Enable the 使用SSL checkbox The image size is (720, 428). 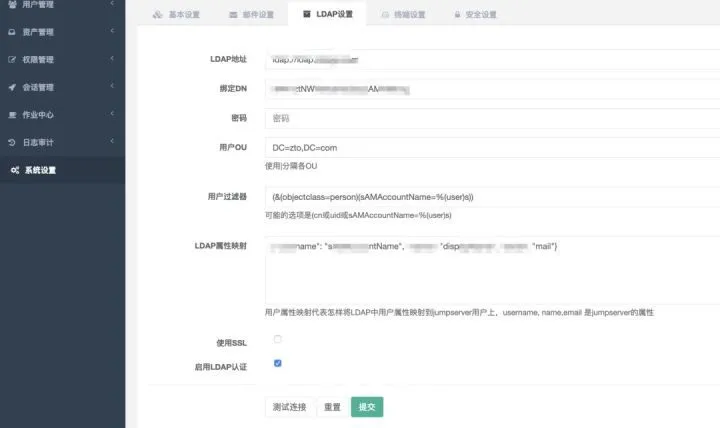(277, 339)
